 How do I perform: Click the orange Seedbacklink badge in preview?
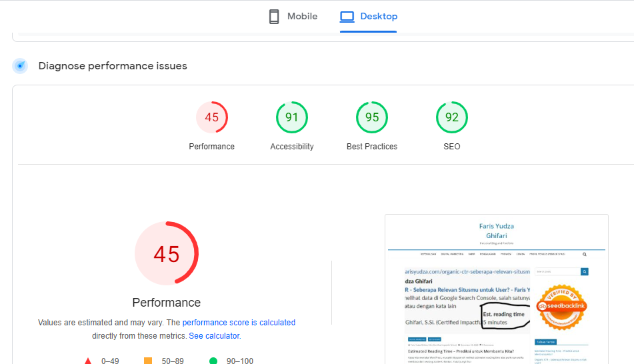click(561, 307)
